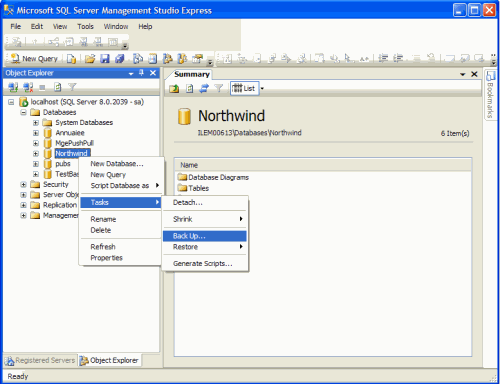Click the Summary page toolbar icon
Screen dimensions: 500x384
click(x=152, y=59)
